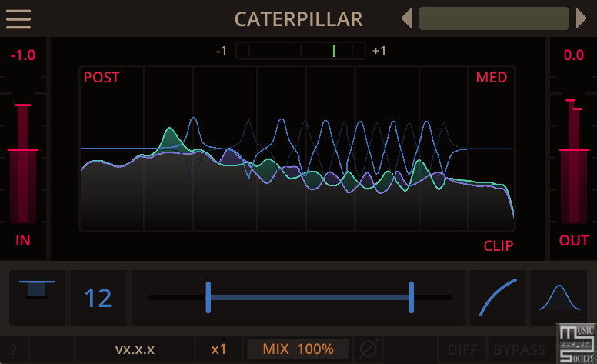Image resolution: width=597 pixels, height=364 pixels.
Task: Click the IN meter label
Action: pyautogui.click(x=23, y=240)
